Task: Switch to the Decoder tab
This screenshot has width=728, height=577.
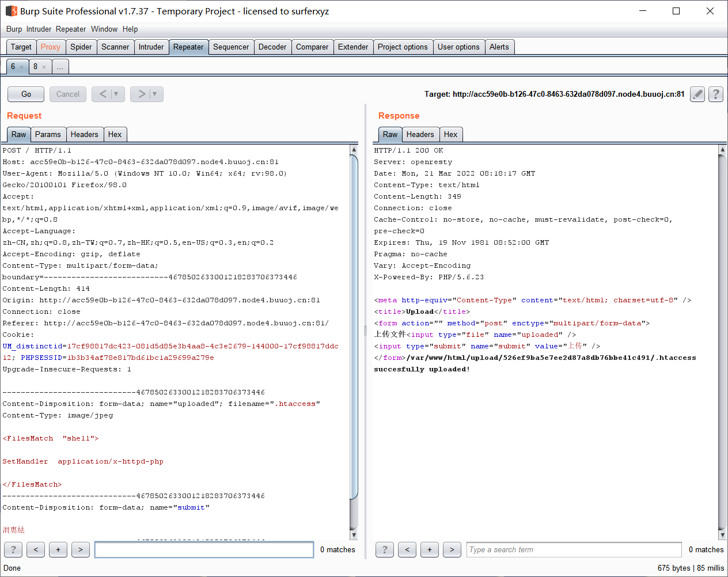Action: [x=272, y=47]
